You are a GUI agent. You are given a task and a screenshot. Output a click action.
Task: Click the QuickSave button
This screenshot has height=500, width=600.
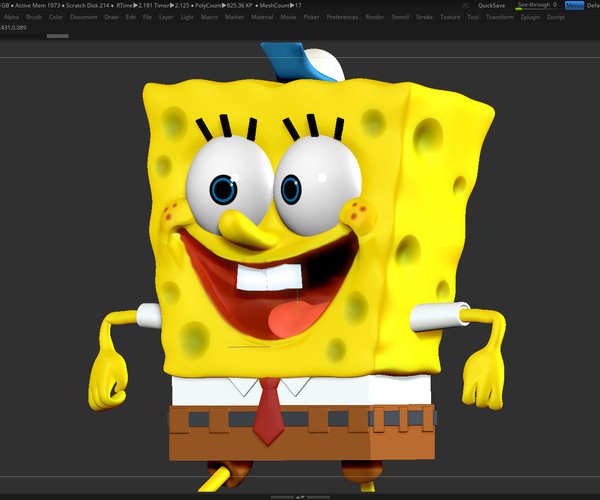pyautogui.click(x=491, y=5)
